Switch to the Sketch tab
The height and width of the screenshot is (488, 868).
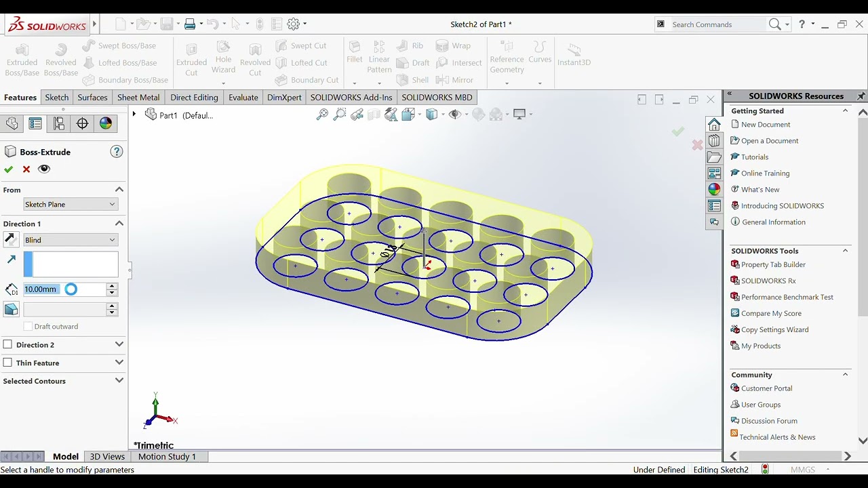click(57, 98)
